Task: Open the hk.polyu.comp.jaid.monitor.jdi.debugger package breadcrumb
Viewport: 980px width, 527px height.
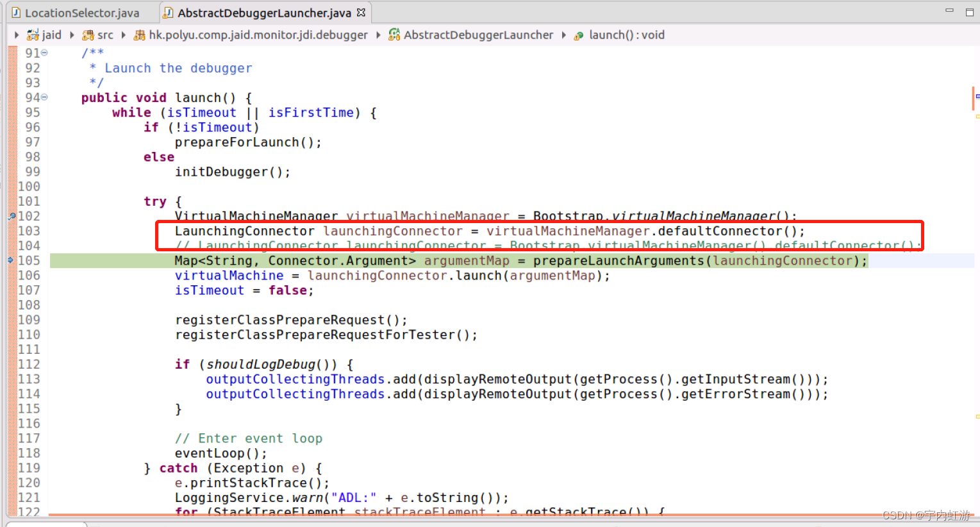Action: click(258, 35)
